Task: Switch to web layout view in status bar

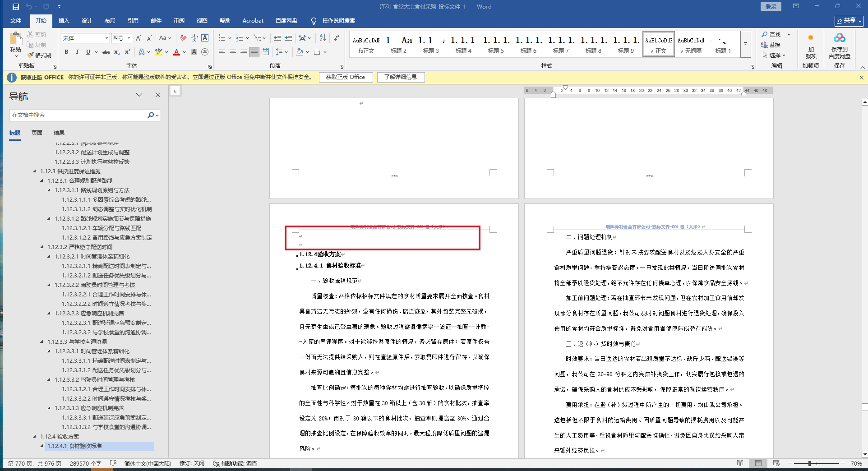Action: point(776,463)
